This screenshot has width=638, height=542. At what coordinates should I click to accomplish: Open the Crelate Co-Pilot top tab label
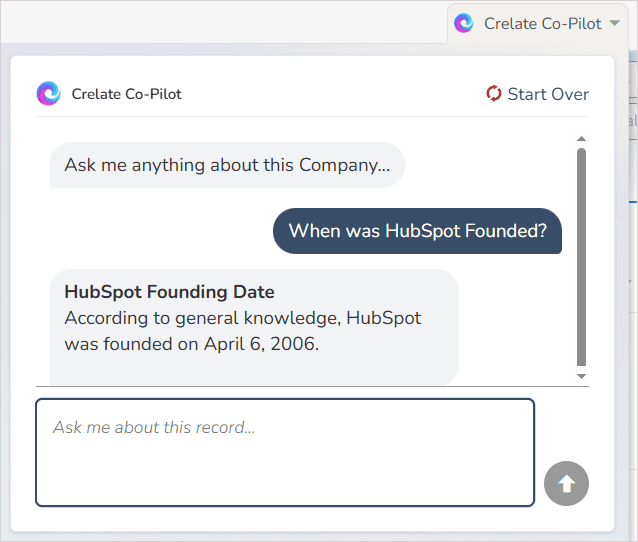tap(544, 23)
